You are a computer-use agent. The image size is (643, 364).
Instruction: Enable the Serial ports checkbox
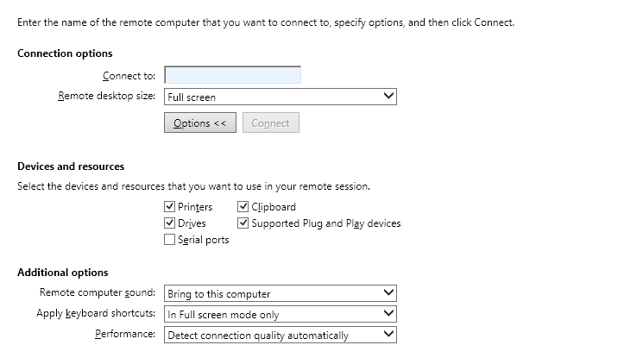pos(169,240)
